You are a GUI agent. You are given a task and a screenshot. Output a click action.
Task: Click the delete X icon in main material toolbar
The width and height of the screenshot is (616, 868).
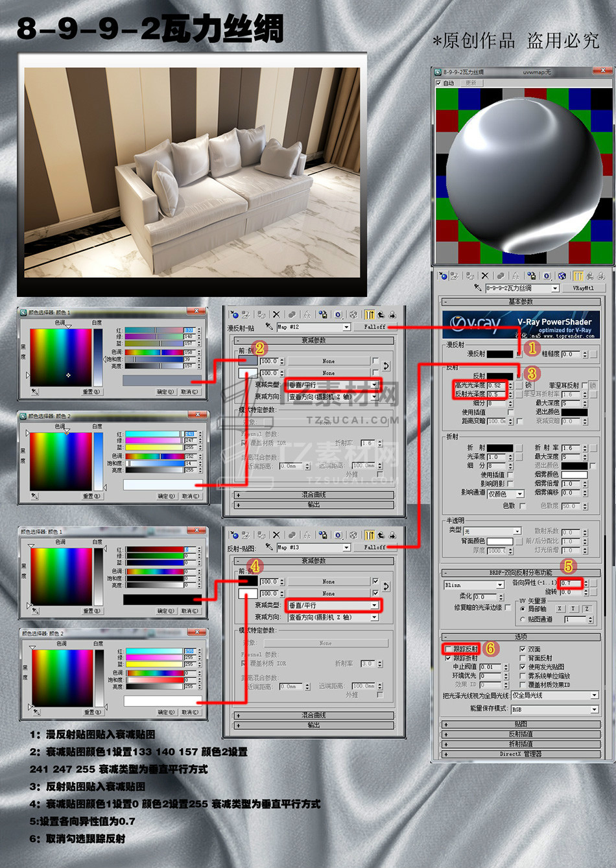(485, 276)
